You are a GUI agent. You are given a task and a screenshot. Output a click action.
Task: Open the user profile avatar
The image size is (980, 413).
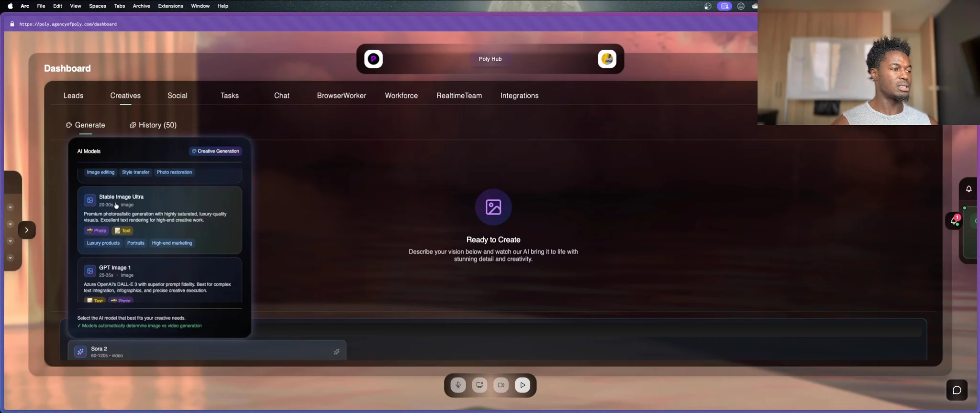click(607, 59)
